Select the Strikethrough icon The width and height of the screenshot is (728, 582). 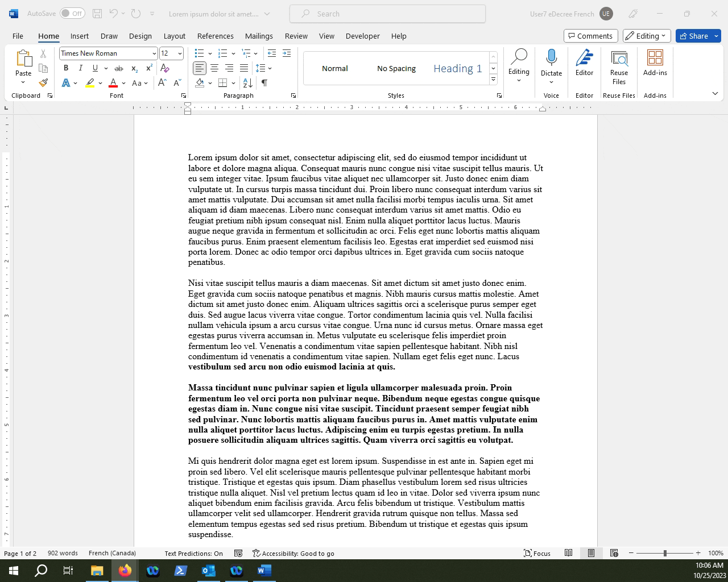(119, 68)
